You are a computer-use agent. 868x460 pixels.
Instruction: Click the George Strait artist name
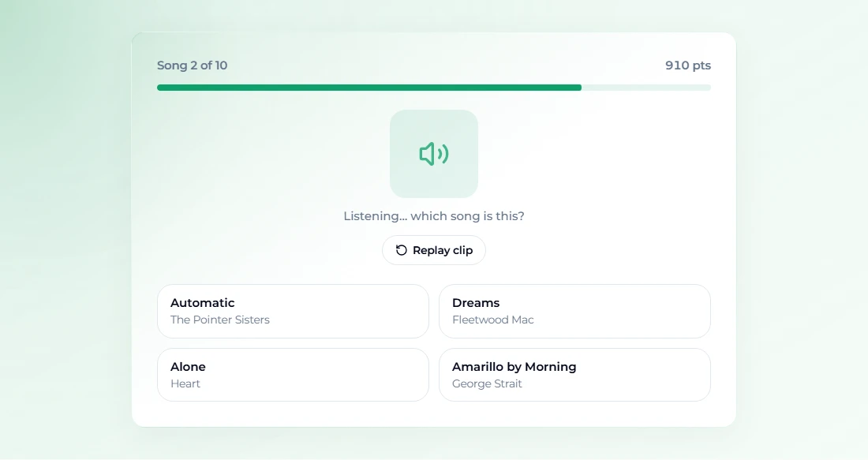pos(487,383)
